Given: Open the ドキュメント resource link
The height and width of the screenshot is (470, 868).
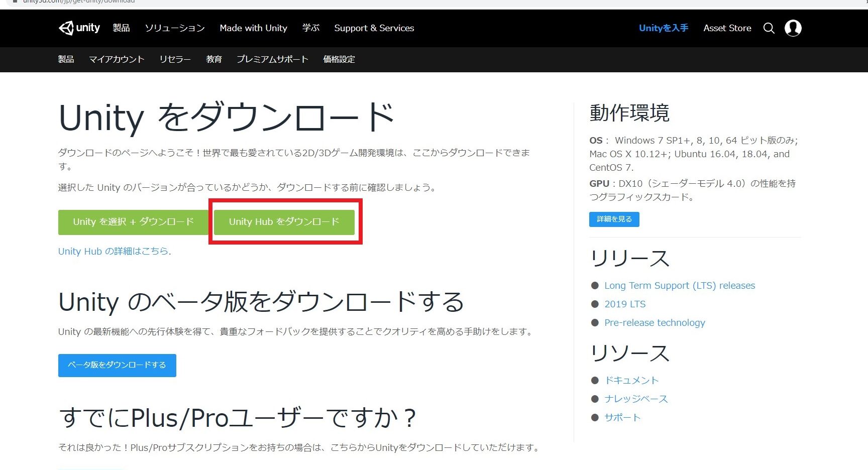Looking at the screenshot, I should pyautogui.click(x=631, y=381).
